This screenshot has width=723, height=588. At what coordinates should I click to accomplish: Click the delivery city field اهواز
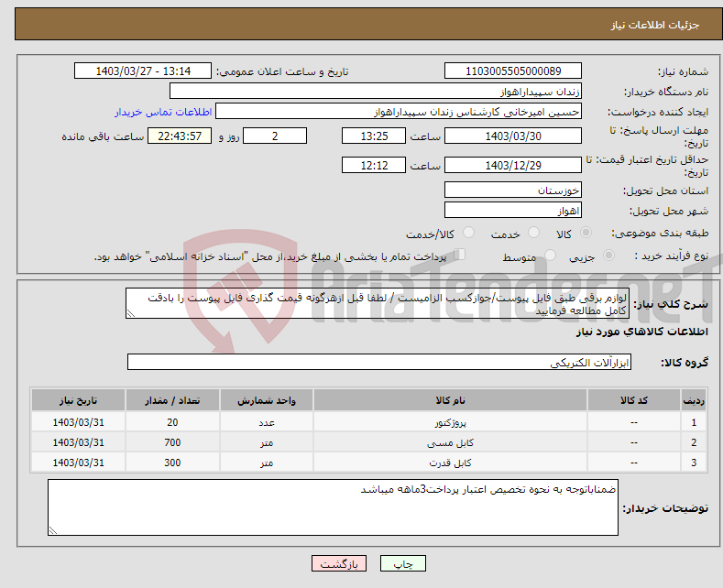point(513,210)
